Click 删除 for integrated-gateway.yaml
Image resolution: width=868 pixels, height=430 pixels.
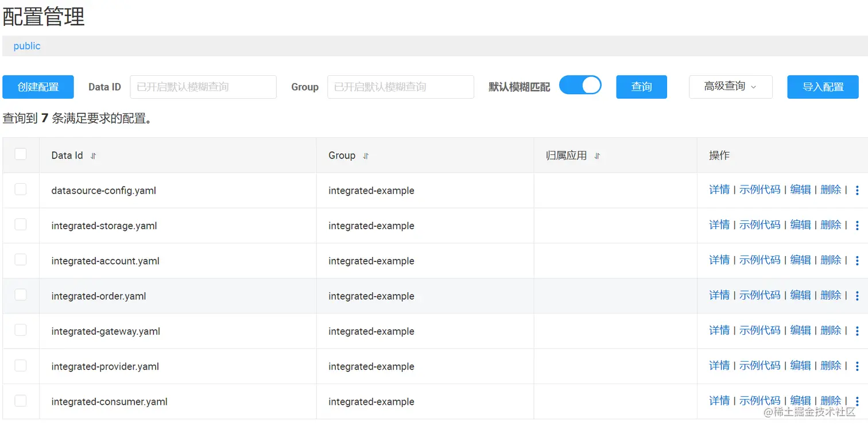(x=831, y=331)
